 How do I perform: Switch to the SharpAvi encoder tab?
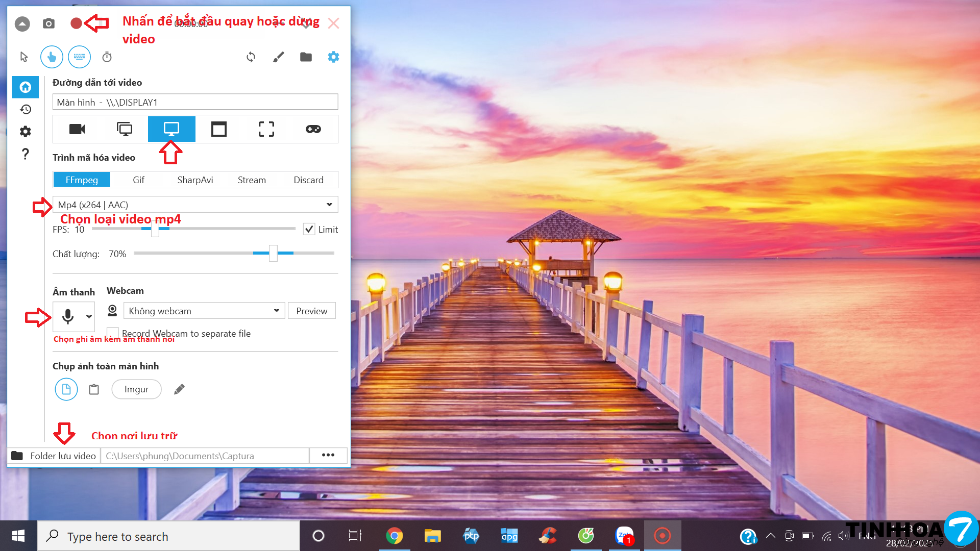195,180
